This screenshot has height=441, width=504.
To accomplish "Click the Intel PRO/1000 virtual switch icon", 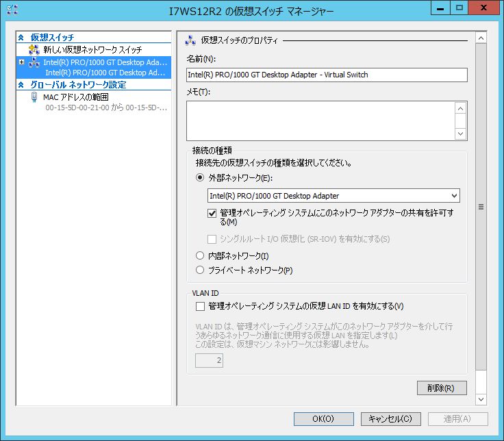I will pos(34,62).
